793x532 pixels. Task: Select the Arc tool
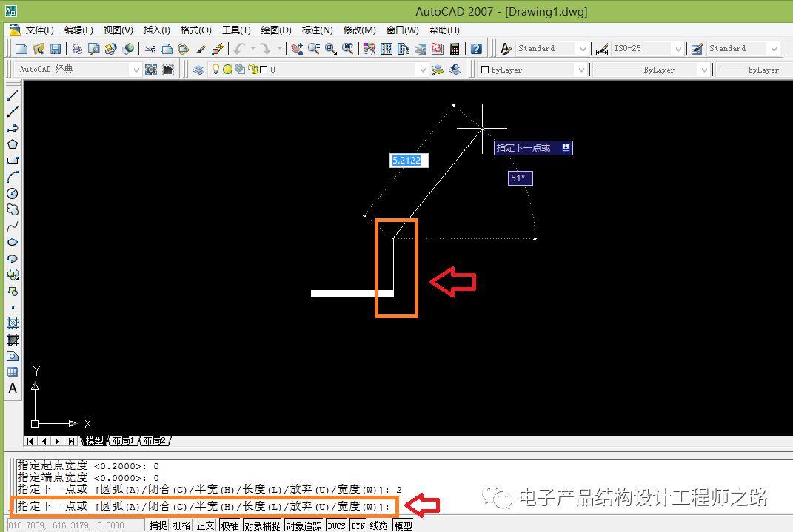click(13, 177)
